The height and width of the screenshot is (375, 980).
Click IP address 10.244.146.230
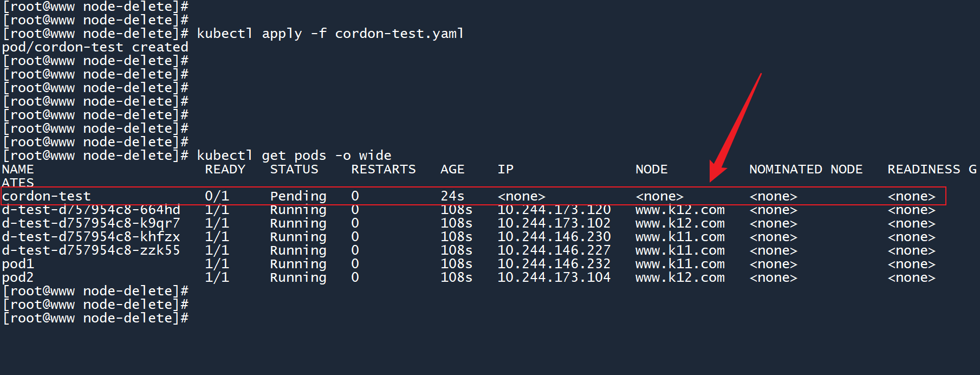tap(554, 237)
